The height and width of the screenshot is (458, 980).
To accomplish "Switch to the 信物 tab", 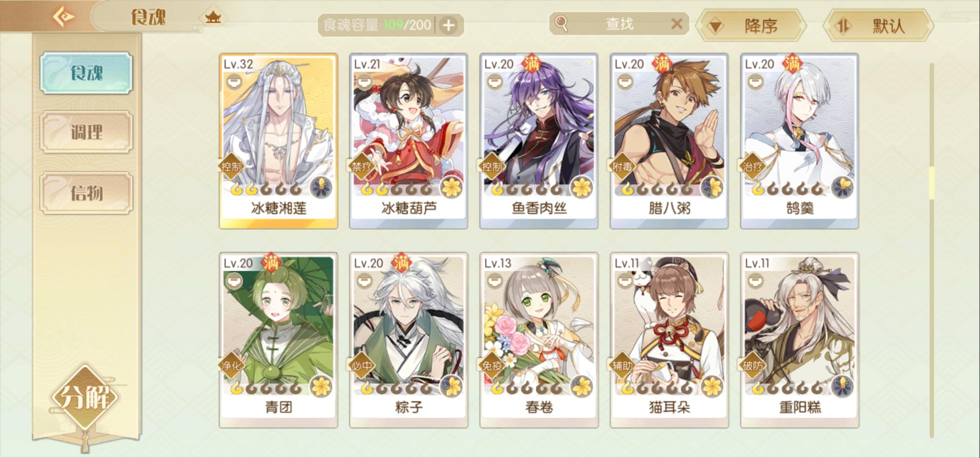I will (x=86, y=193).
